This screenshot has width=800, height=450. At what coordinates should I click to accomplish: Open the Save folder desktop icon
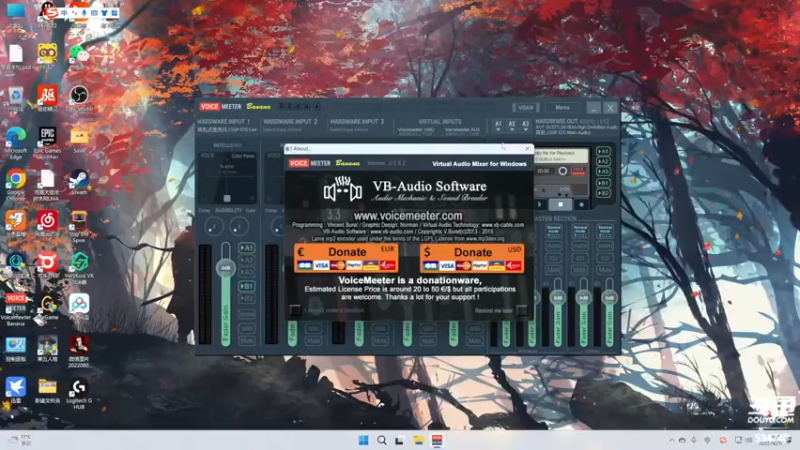click(79, 140)
